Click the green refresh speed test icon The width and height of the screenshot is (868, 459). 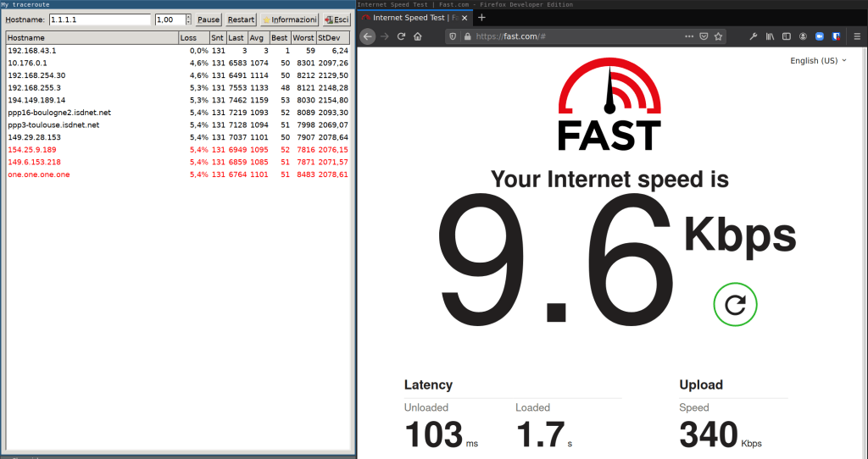coord(735,305)
